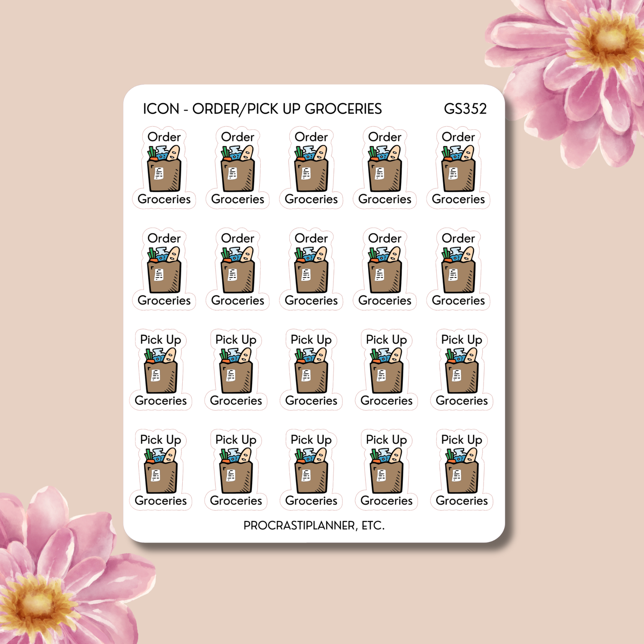
Task: Select fourth Pick Up Groceries sticker in bottom row
Action: click(x=386, y=470)
